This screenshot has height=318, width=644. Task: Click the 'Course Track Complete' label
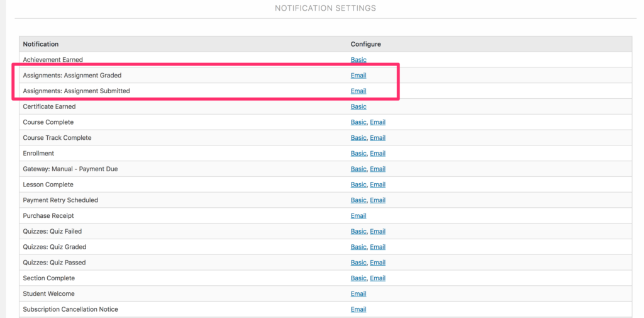pos(57,138)
